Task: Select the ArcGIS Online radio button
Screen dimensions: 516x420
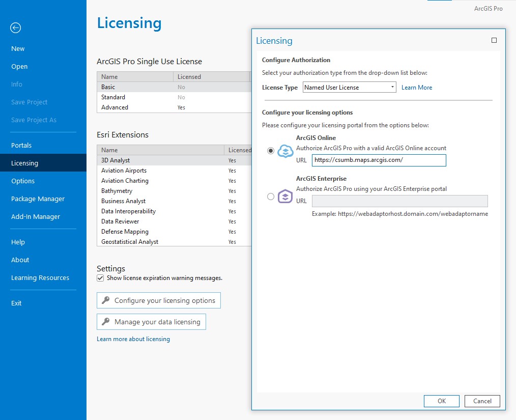Action: [x=270, y=150]
